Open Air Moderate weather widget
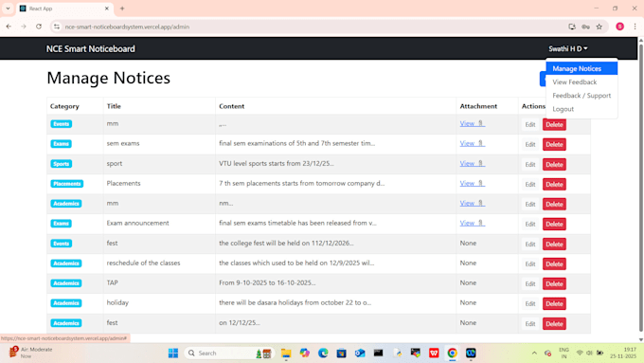The image size is (644, 363). click(31, 353)
